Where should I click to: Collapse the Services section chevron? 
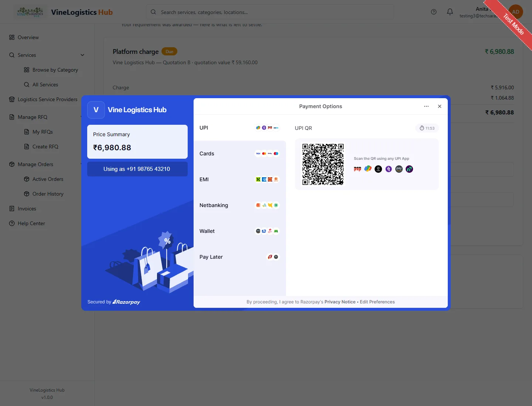point(82,55)
